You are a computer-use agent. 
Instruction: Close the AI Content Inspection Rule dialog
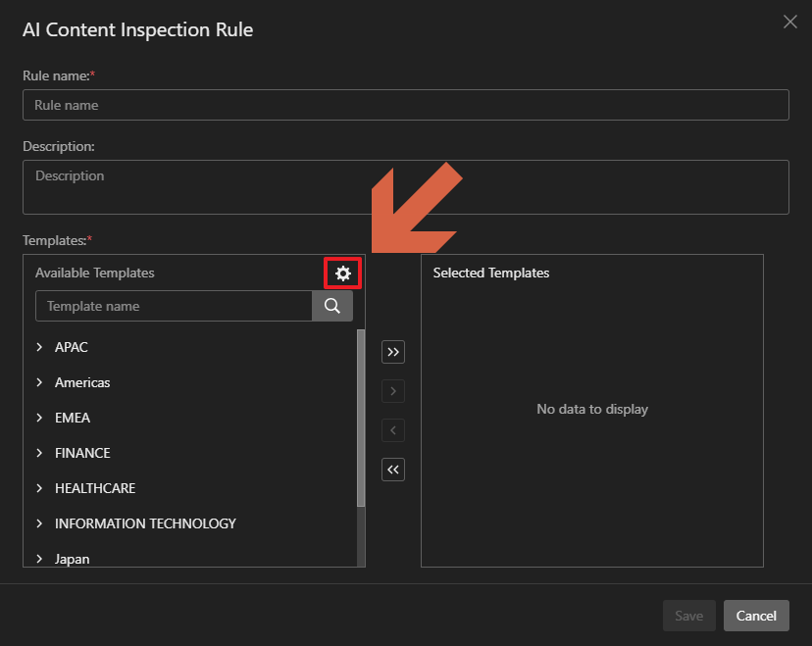(x=789, y=23)
